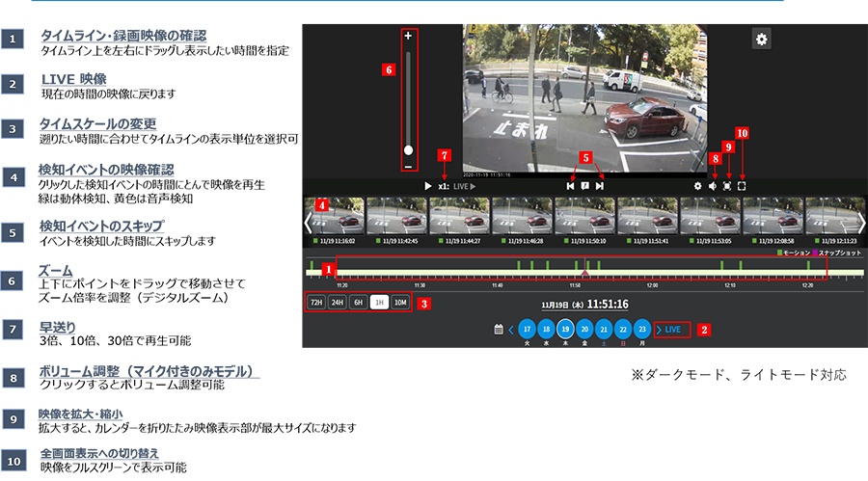Click the event flag icon between skip buttons
This screenshot has width=868, height=481.
click(x=584, y=186)
